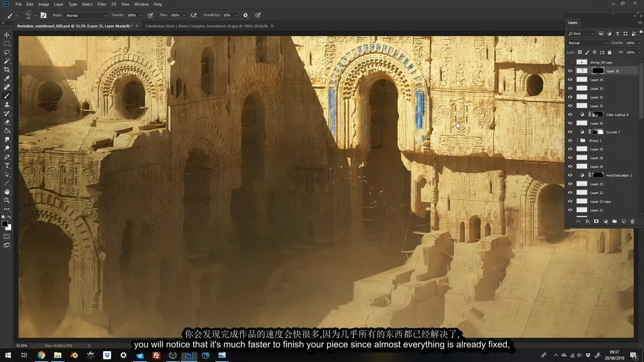Filter for pixel layers icon
Screen dimensions: 644x362
click(x=601, y=34)
